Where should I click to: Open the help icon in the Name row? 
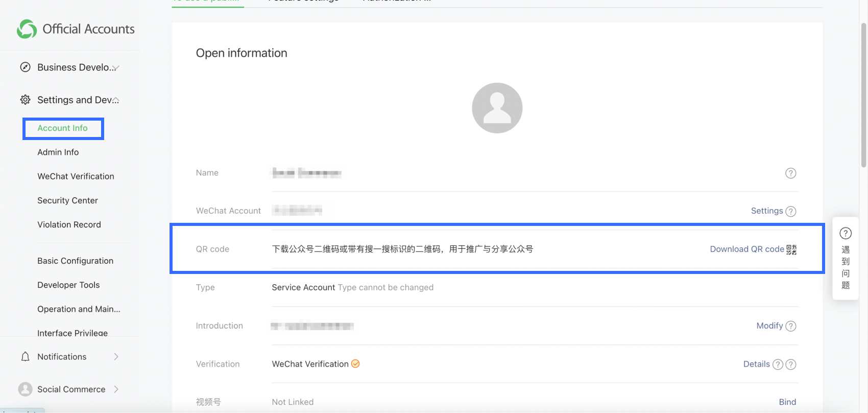[791, 173]
